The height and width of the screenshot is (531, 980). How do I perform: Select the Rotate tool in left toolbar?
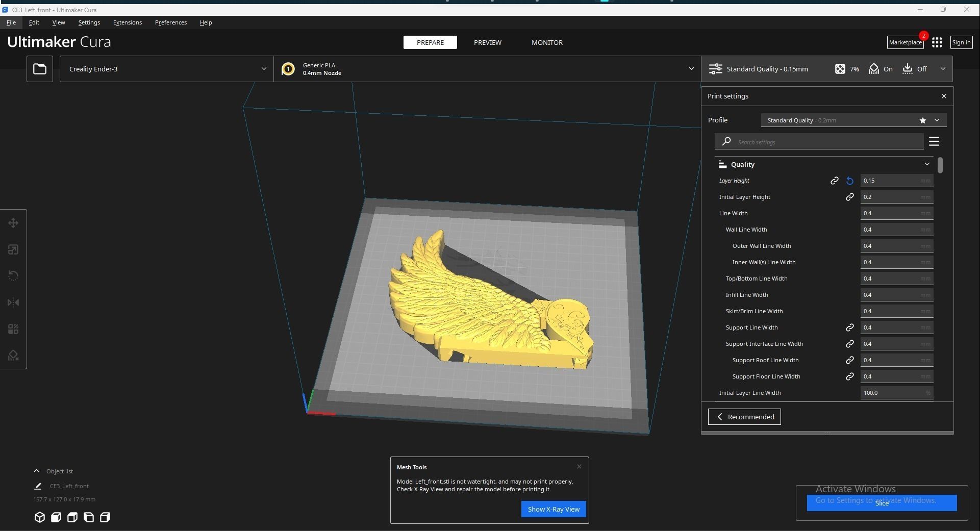[13, 276]
